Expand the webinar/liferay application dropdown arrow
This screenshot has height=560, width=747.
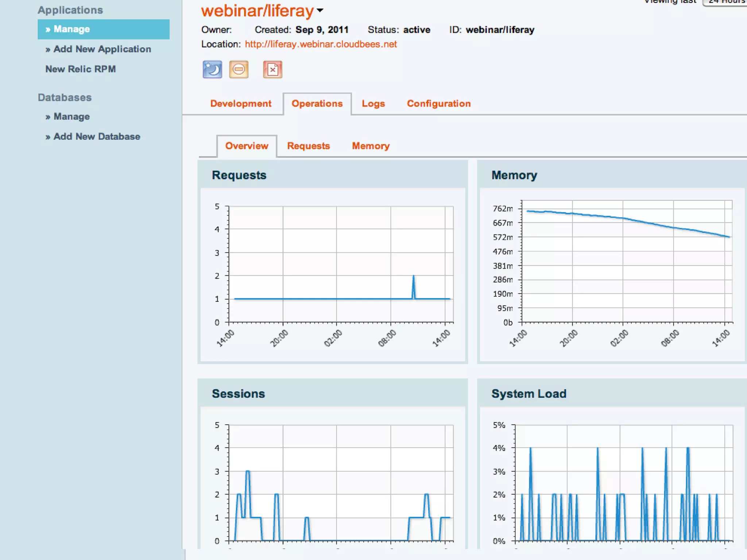tap(320, 11)
